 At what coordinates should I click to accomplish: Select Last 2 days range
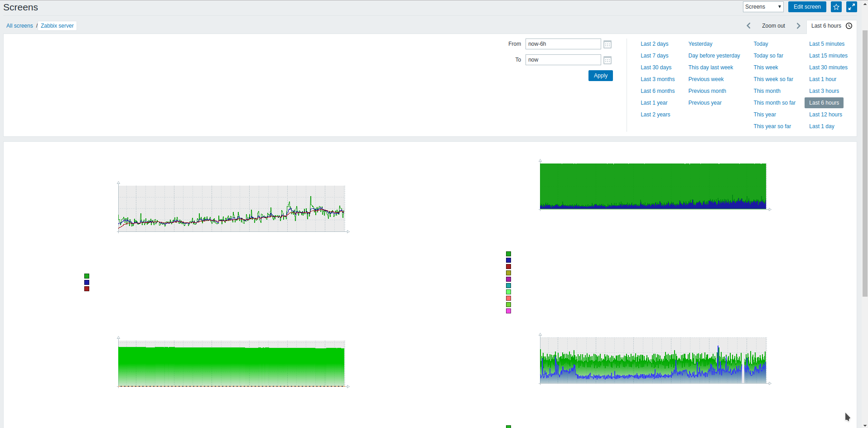click(654, 44)
